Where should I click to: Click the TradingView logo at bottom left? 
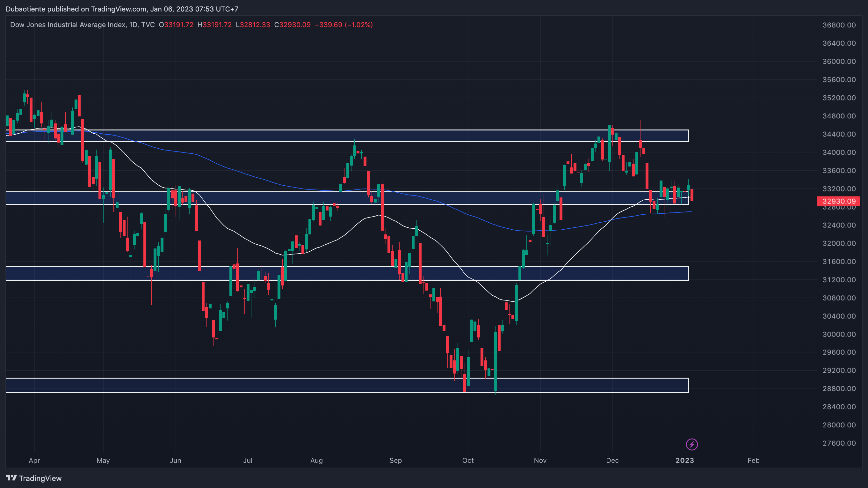(x=34, y=478)
